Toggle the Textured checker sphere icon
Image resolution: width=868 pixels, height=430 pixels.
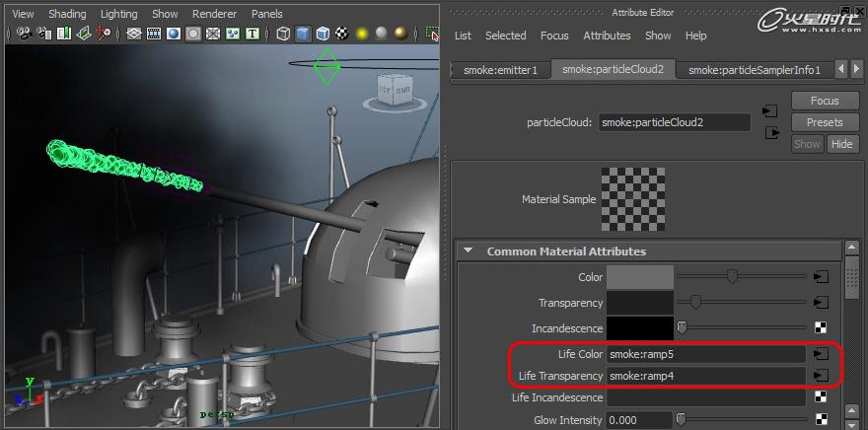click(342, 34)
